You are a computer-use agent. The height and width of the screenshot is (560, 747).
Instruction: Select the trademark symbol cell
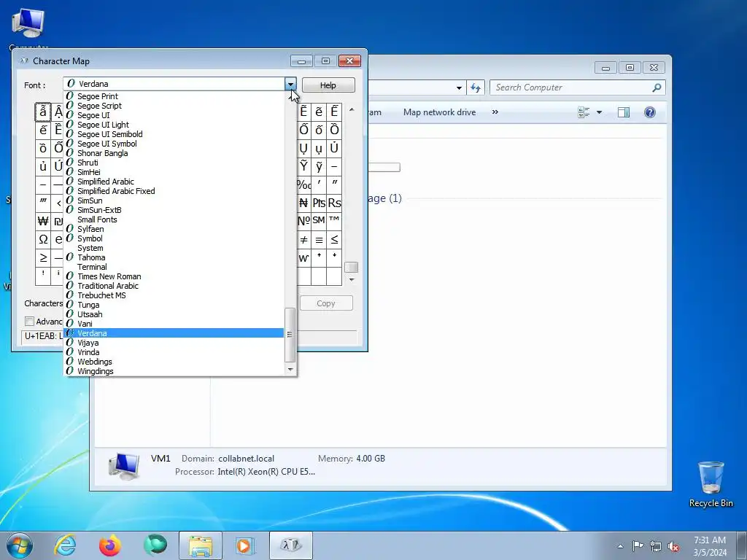pos(334,221)
